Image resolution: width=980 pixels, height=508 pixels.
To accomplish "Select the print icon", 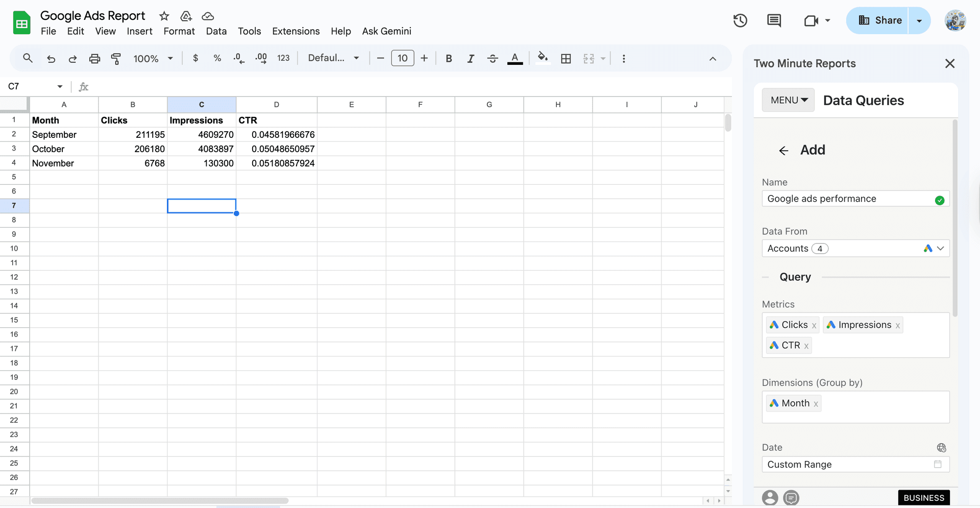I will 94,58.
